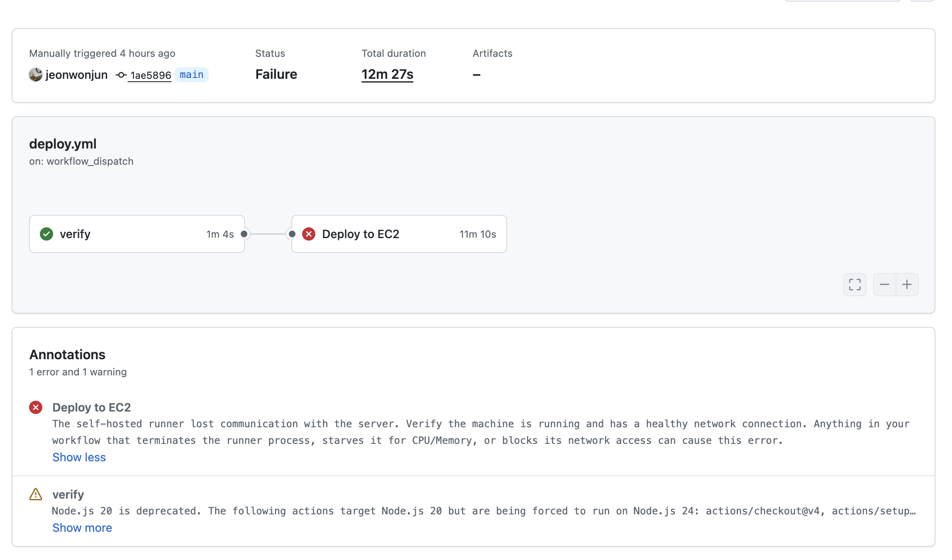Click the red failure icon on Deploy to EC2 job
Screen dimensions: 952x560
(309, 234)
